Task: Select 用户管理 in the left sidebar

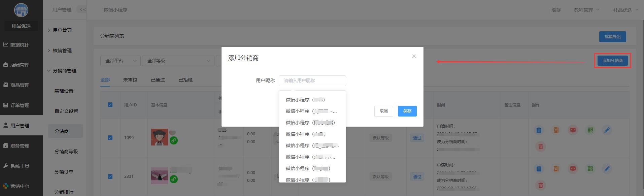Action: point(22,126)
